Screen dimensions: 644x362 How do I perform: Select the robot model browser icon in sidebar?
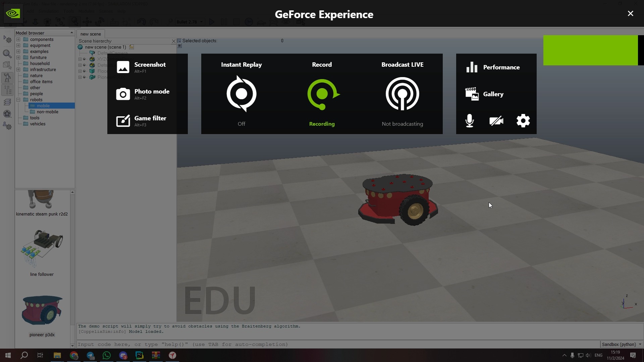point(7,77)
